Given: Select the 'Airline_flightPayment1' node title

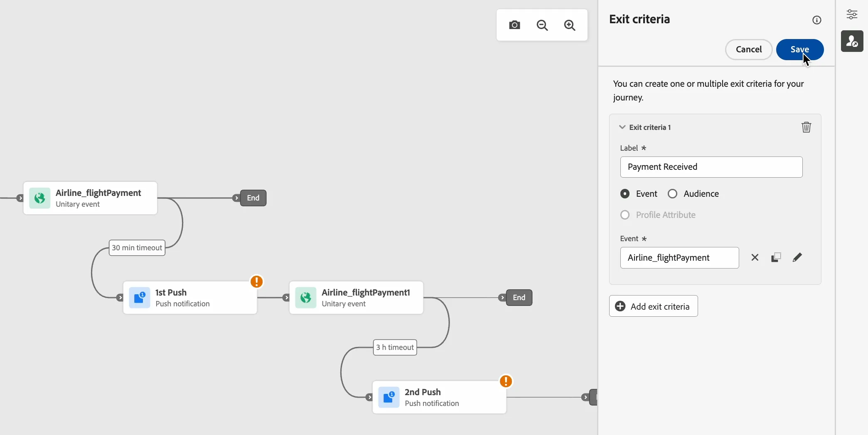Looking at the screenshot, I should (x=366, y=292).
